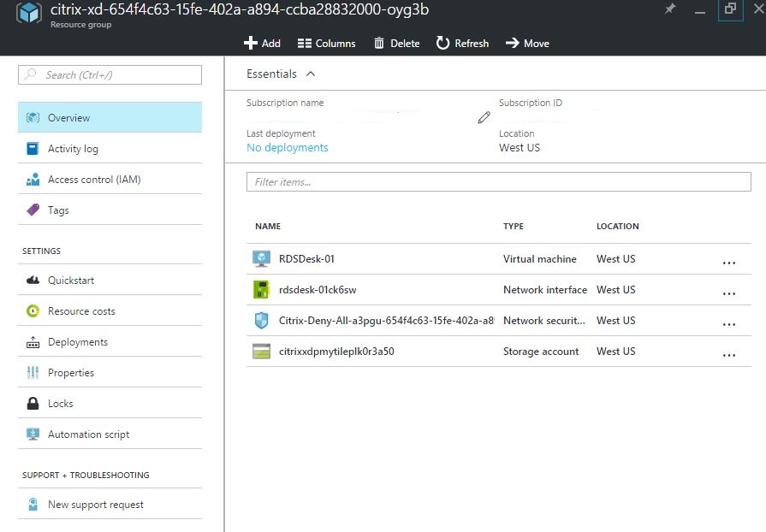
Task: Refresh the resource group view
Action: [x=462, y=43]
